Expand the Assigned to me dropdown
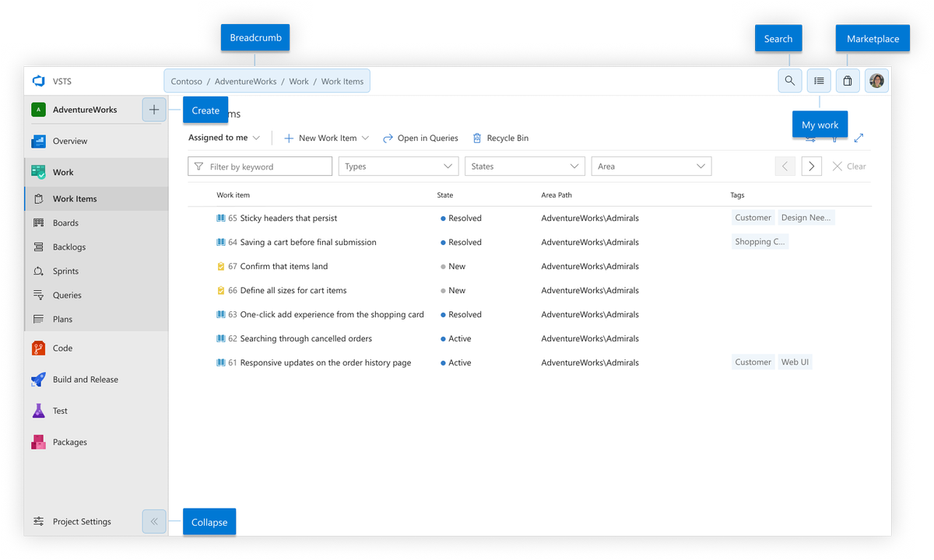The width and height of the screenshot is (934, 560). coord(224,138)
